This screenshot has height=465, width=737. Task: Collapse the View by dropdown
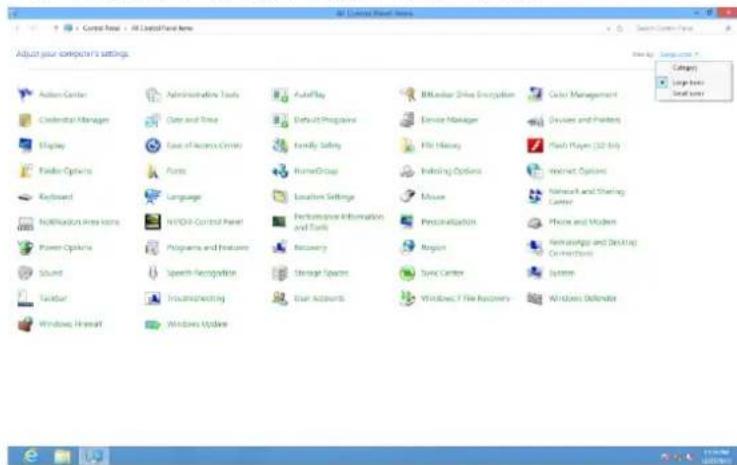[x=679, y=55]
